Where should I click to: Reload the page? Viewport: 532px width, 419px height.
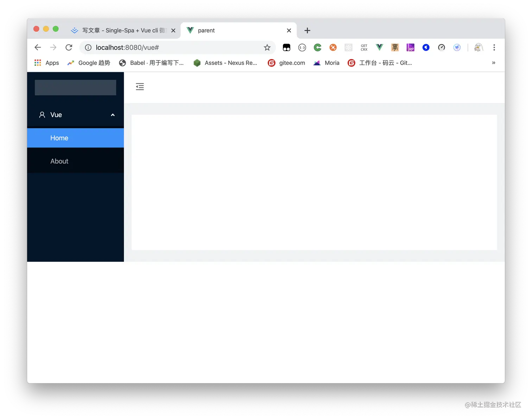pyautogui.click(x=69, y=47)
